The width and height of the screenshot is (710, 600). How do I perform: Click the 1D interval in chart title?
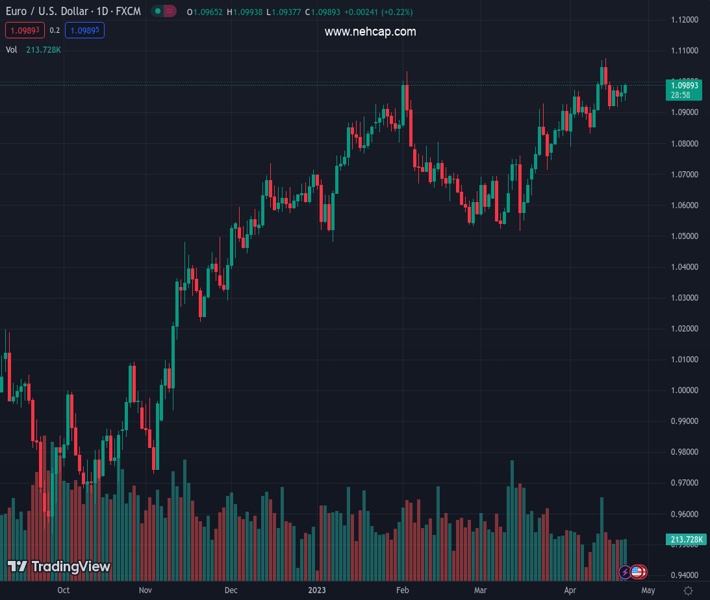pos(102,11)
